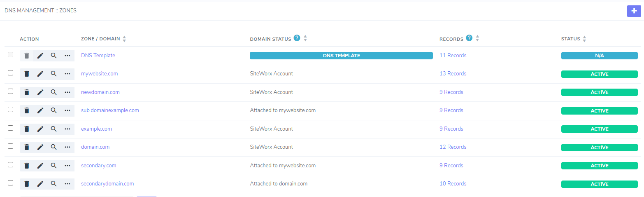Click the add zone plus button
Image resolution: width=644 pixels, height=197 pixels.
pyautogui.click(x=634, y=11)
